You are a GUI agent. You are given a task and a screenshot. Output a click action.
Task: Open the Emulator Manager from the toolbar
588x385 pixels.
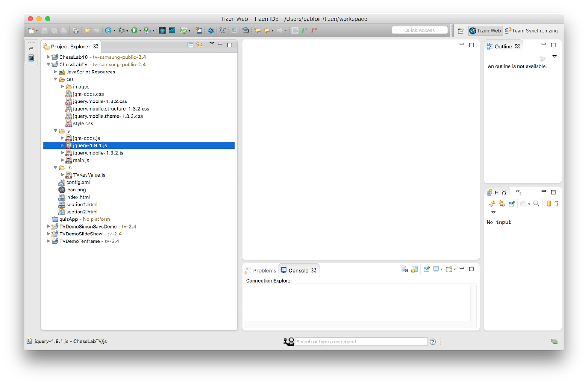(162, 30)
